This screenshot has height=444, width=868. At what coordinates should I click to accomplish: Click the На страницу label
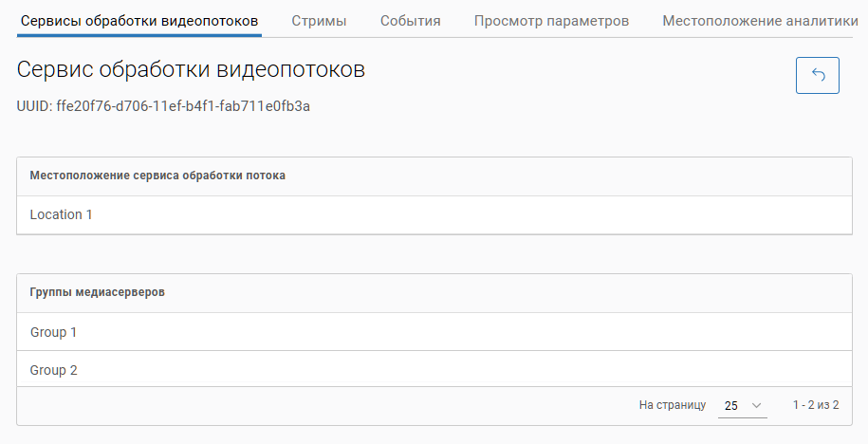(672, 405)
